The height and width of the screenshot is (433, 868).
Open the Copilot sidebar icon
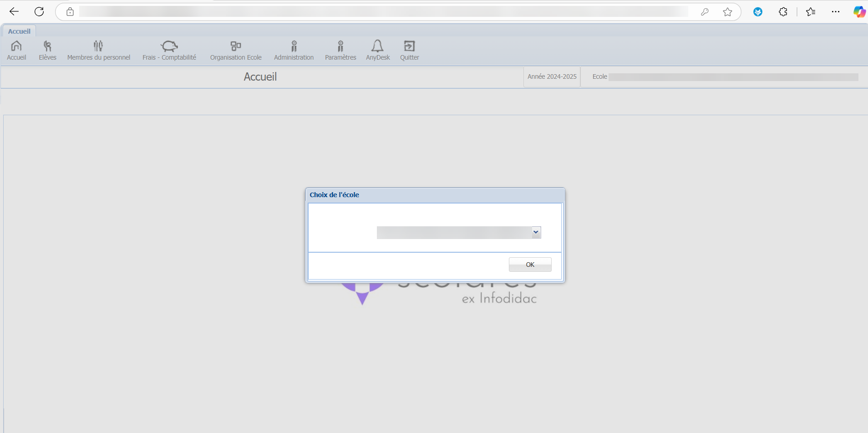(x=859, y=12)
